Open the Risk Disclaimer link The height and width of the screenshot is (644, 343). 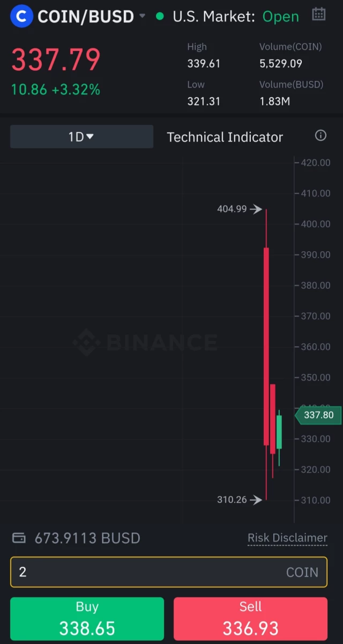287,538
